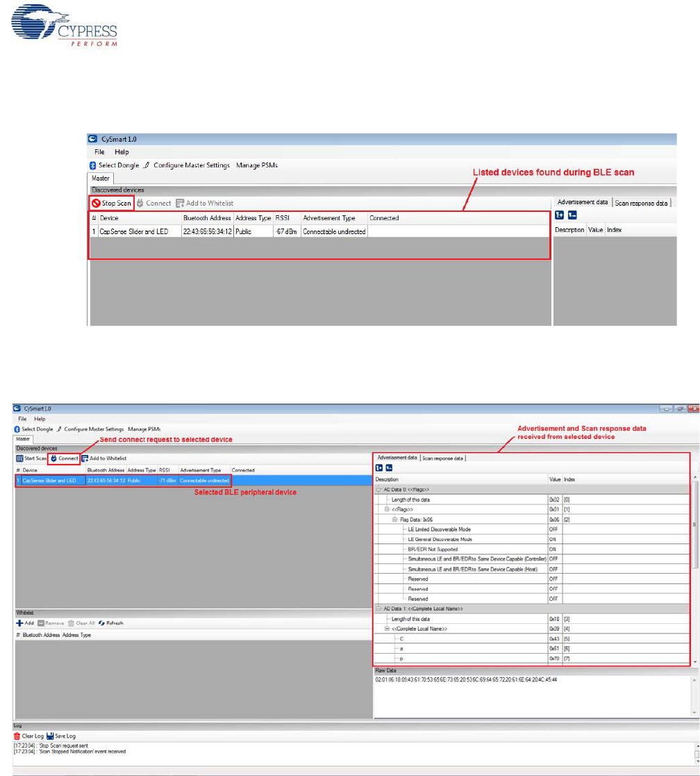700x776 pixels.
Task: Add to Whitelist in lower CySmart window
Action: click(x=104, y=459)
